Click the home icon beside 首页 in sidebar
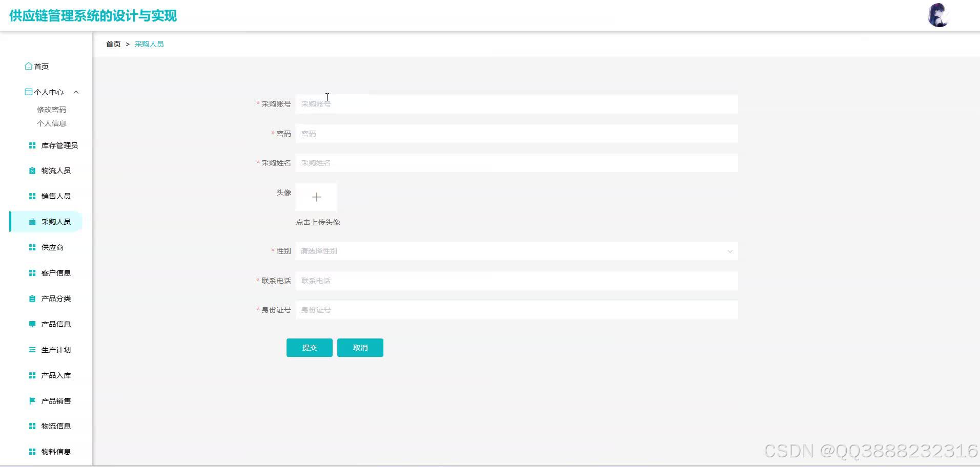980x467 pixels. click(x=29, y=66)
